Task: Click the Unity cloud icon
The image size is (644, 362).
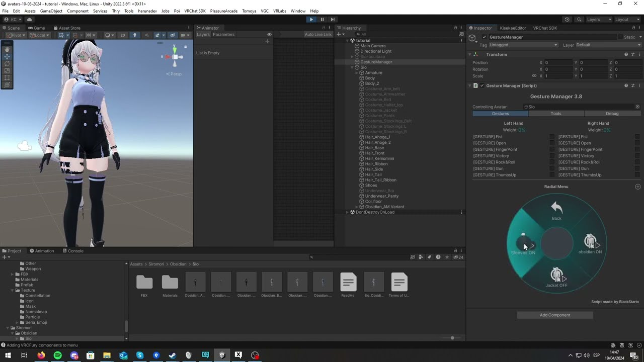Action: point(29,20)
